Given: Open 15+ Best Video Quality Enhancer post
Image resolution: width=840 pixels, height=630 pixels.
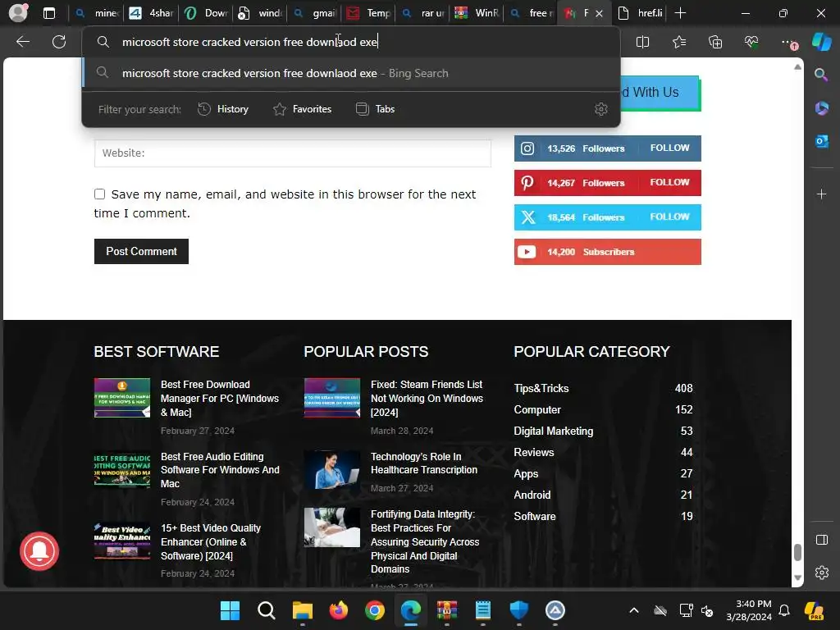Looking at the screenshot, I should [x=211, y=541].
